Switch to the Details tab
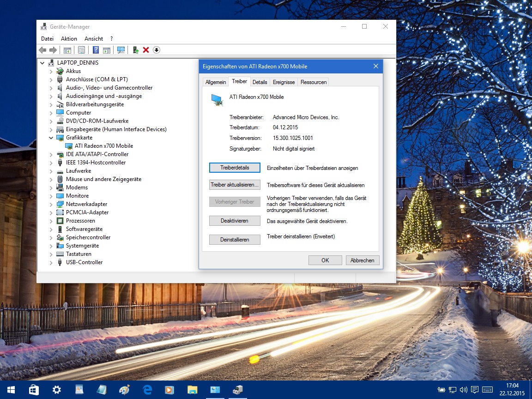Image resolution: width=532 pixels, height=399 pixels. (x=260, y=82)
